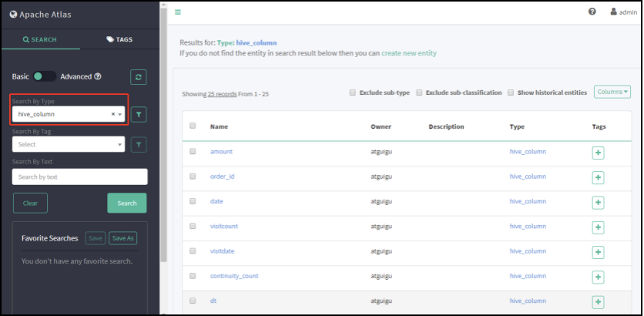This screenshot has height=316, width=644.
Task: Add a tag to the amount row
Action: [x=598, y=153]
